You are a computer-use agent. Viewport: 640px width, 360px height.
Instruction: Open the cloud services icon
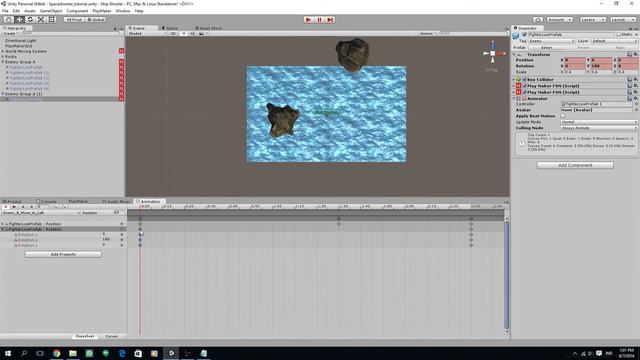click(538, 19)
